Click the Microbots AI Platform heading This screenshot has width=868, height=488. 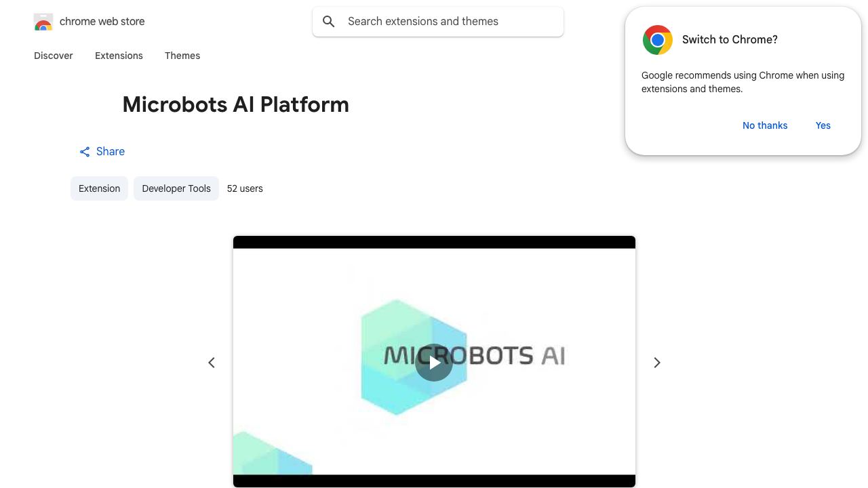236,104
